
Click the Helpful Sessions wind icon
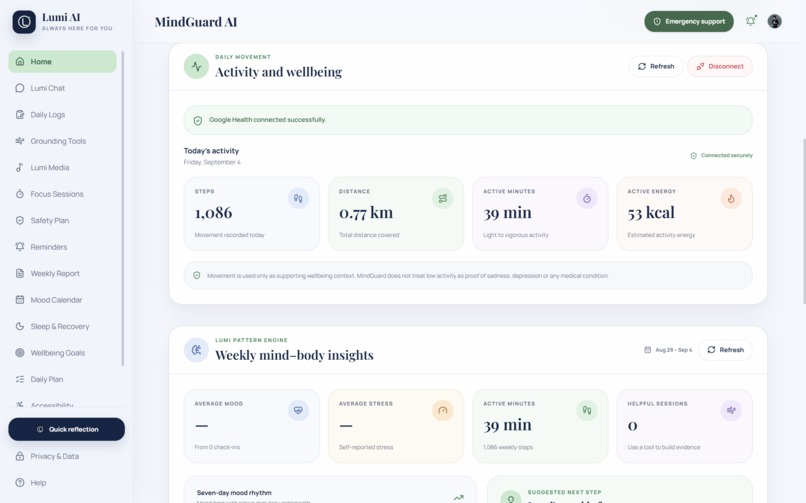click(731, 411)
